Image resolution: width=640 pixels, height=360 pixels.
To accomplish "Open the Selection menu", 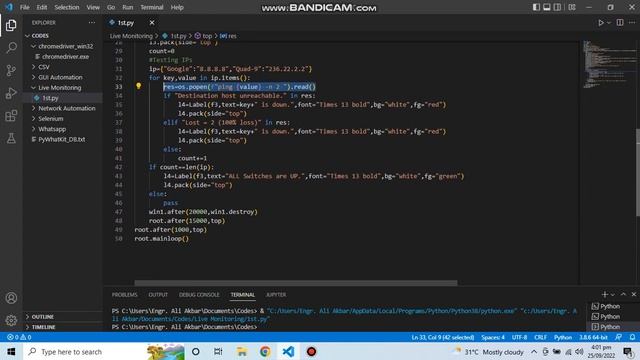I will pyautogui.click(x=67, y=7).
